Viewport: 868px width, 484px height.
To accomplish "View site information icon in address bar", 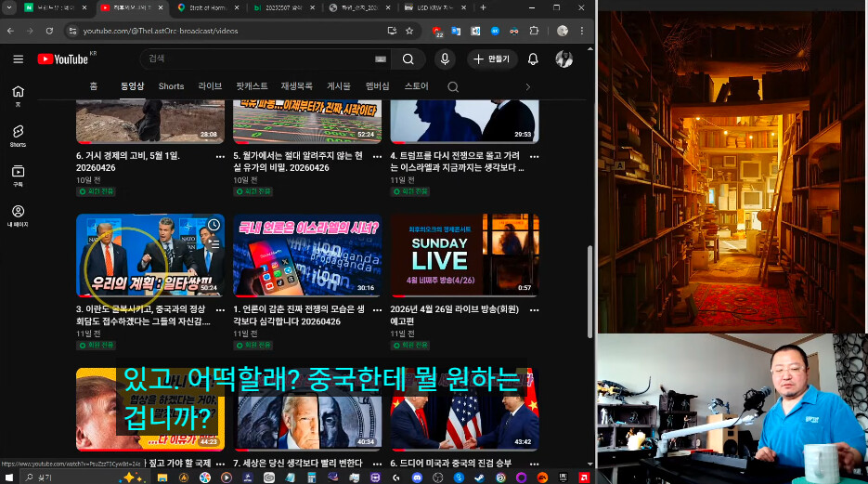I will 72,31.
